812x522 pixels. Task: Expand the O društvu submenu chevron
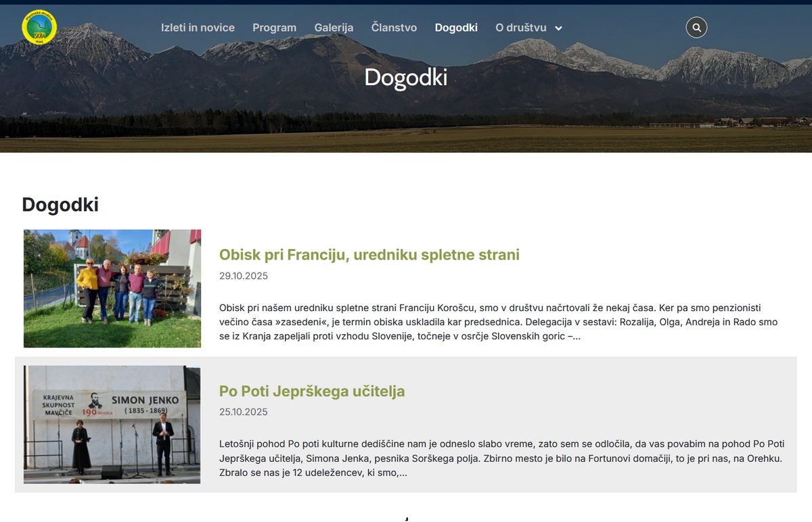[x=558, y=28]
